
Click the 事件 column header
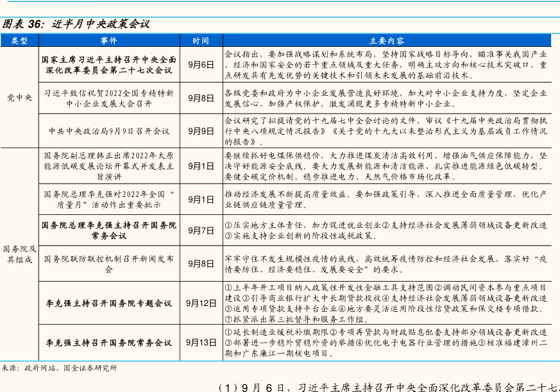click(x=109, y=40)
